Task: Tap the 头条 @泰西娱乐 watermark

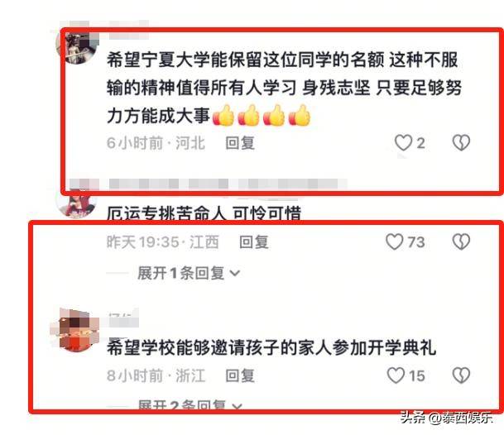Action: point(447,418)
